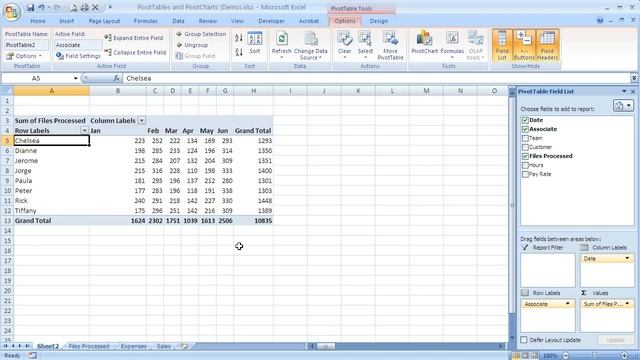Sort ascending A to Z
Image resolution: width=640 pixels, height=360 pixels.
pyautogui.click(x=239, y=38)
